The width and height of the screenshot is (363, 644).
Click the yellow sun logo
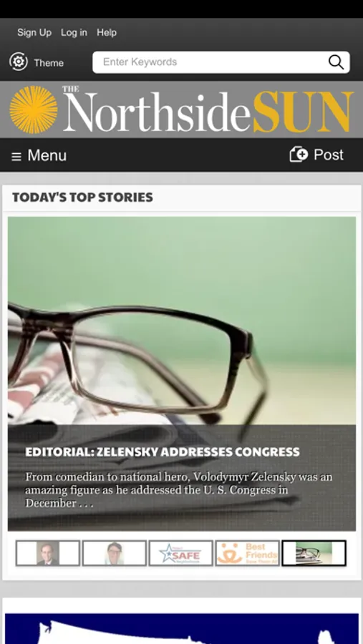click(34, 109)
